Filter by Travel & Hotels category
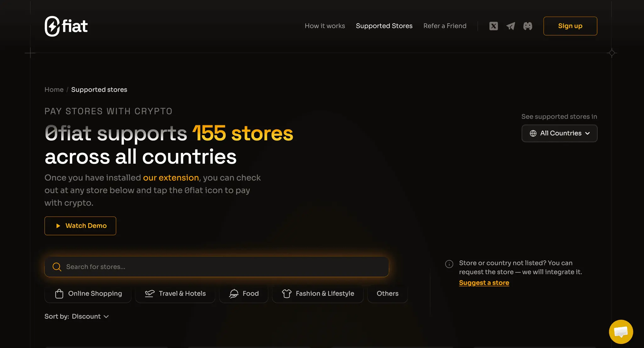644x348 pixels. tap(175, 294)
